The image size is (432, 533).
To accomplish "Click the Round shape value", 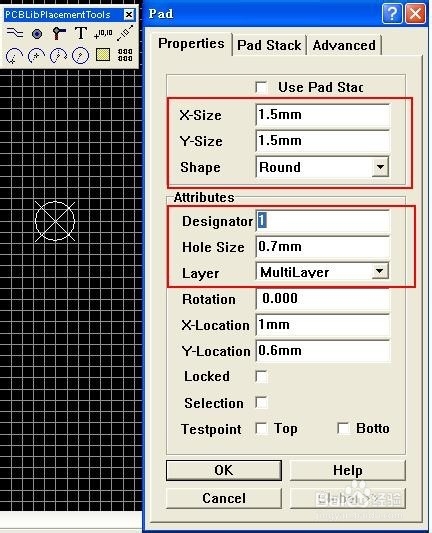I will pos(280,167).
